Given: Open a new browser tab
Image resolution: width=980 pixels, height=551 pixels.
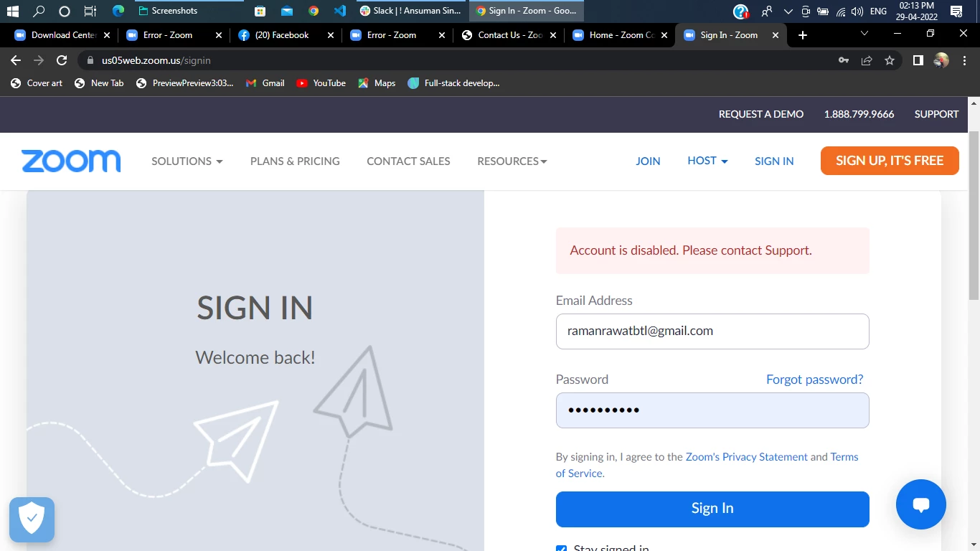Looking at the screenshot, I should click(803, 35).
